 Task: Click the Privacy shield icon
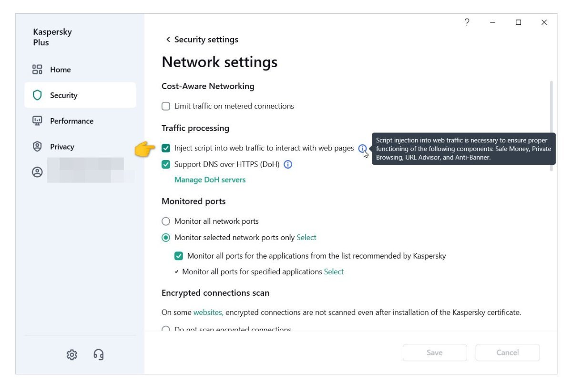pyautogui.click(x=37, y=147)
